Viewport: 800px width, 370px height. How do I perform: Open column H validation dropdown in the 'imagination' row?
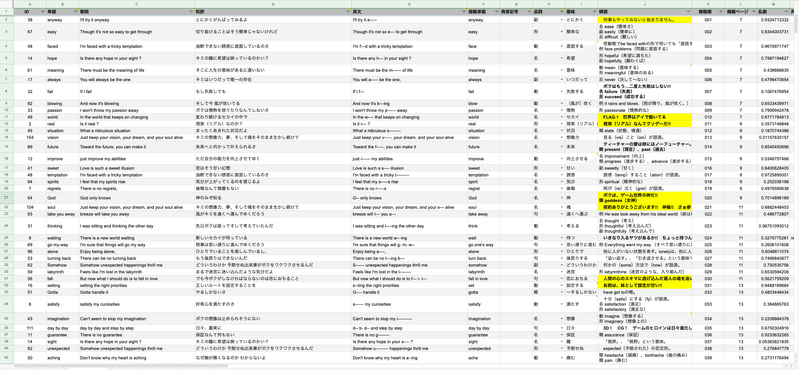[x=561, y=319]
